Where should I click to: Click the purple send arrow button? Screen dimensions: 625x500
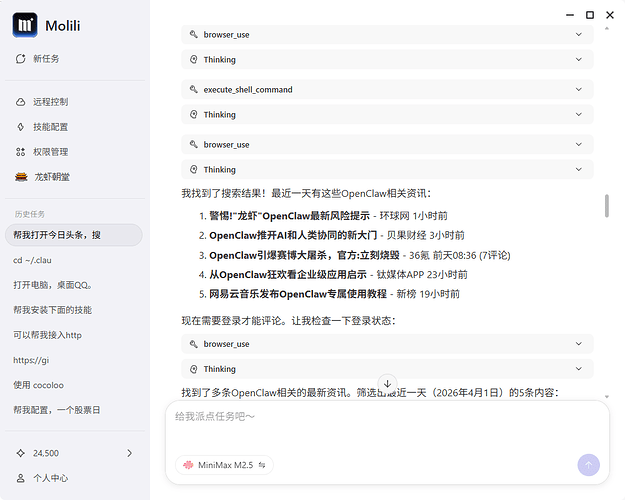tap(588, 465)
